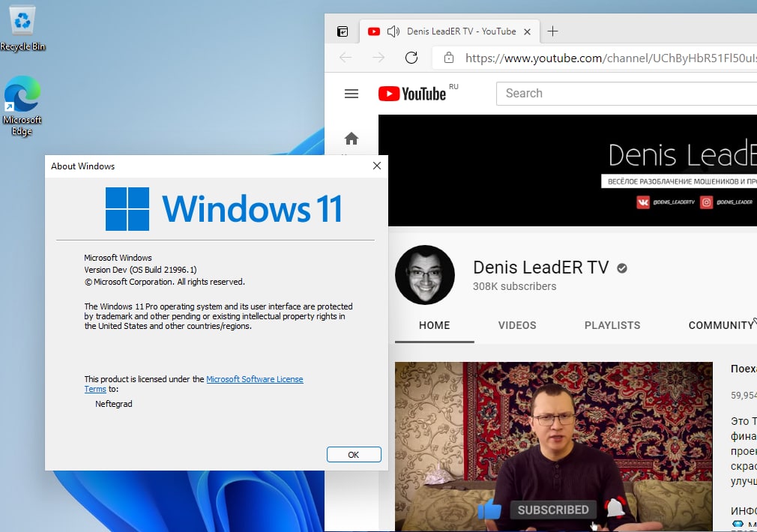Click 'Version Dev (OS Build 21996.1)' text
This screenshot has height=532, width=757.
pyautogui.click(x=140, y=270)
